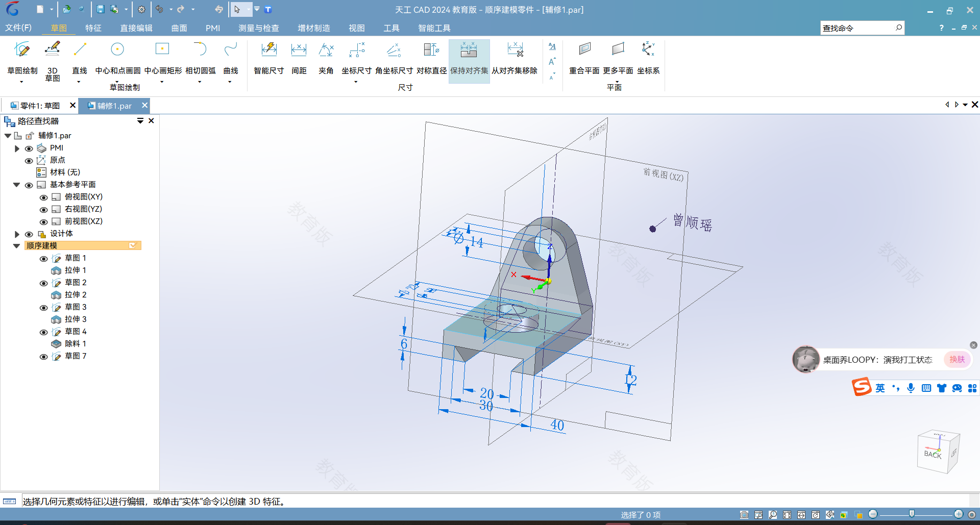Switch to the 直接编辑 ribbon tab
This screenshot has height=525, width=980.
(136, 28)
